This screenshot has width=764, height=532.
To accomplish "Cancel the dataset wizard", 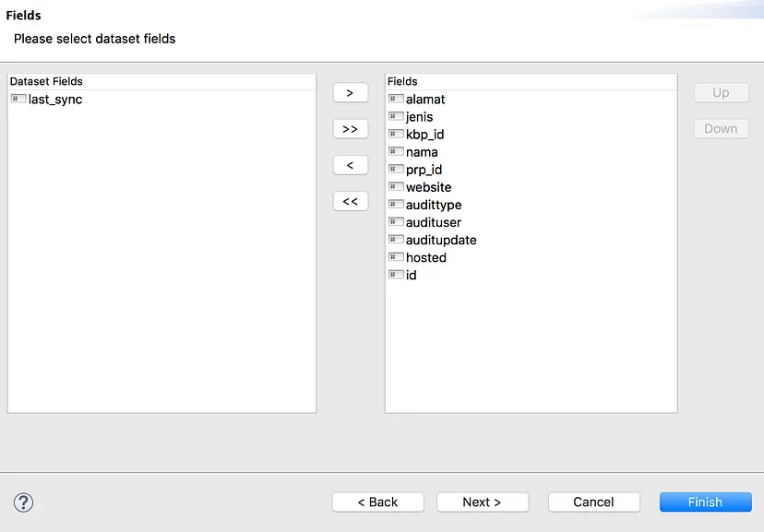I will [593, 502].
